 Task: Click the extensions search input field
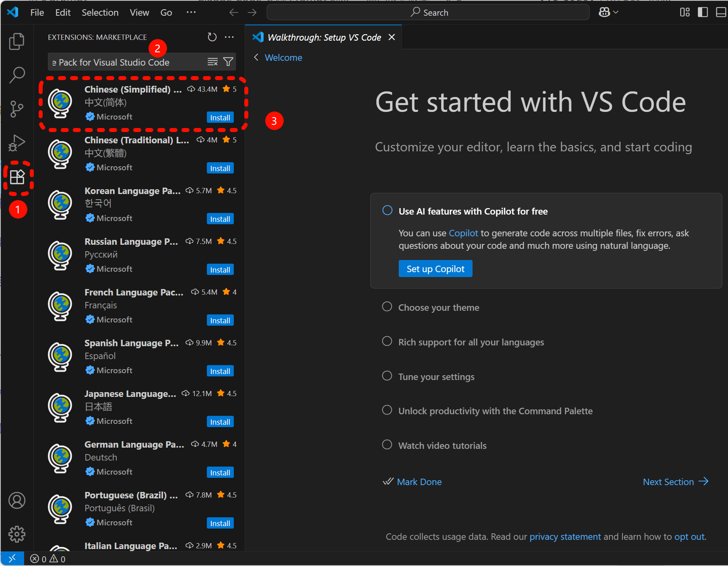click(x=127, y=62)
